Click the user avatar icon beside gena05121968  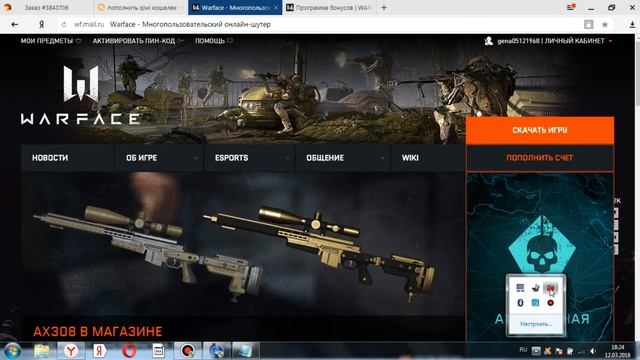pyautogui.click(x=489, y=41)
